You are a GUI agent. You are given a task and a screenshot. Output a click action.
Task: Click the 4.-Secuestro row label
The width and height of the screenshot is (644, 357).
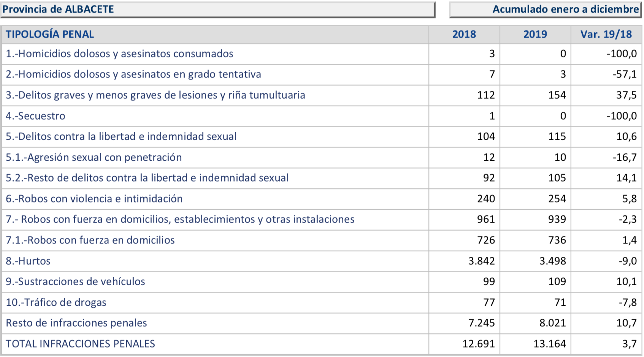35,116
